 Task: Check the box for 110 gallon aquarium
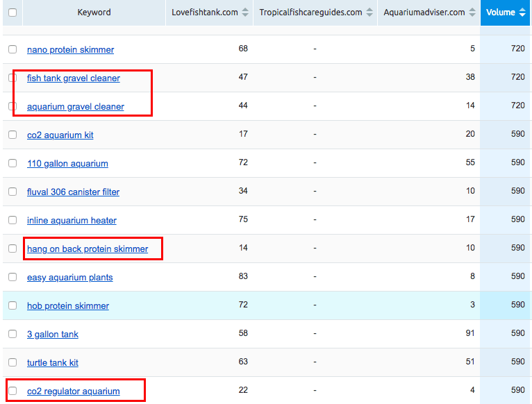tap(13, 163)
